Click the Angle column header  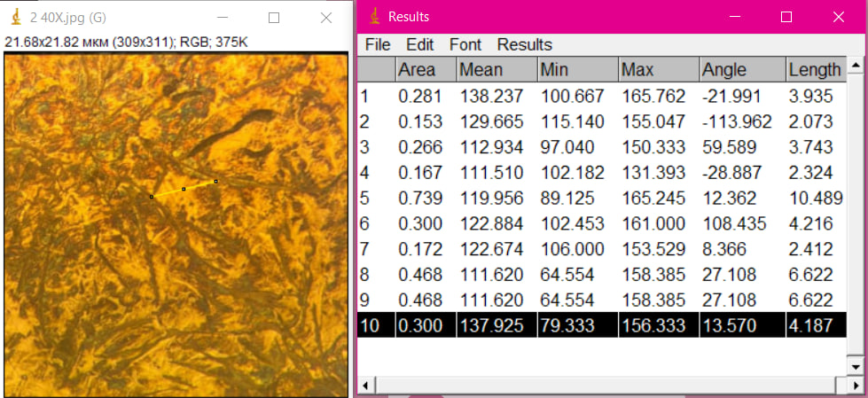(x=742, y=69)
